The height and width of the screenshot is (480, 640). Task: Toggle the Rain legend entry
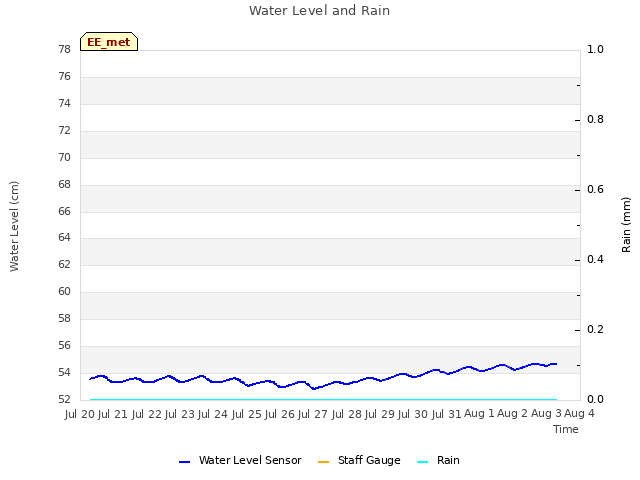438,460
